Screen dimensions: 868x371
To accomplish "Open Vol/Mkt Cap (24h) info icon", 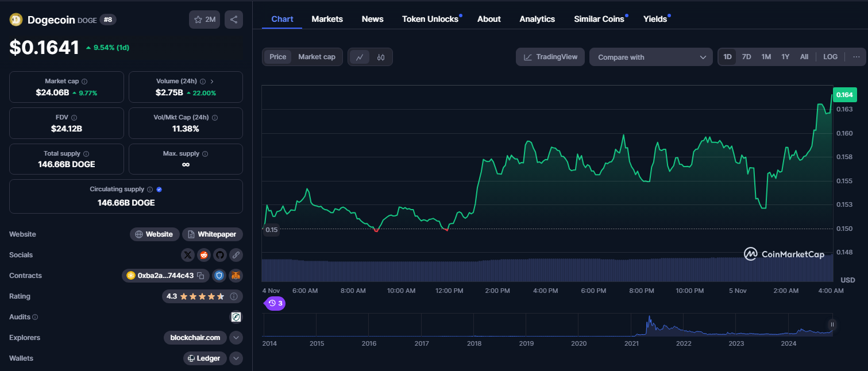I will click(x=215, y=117).
